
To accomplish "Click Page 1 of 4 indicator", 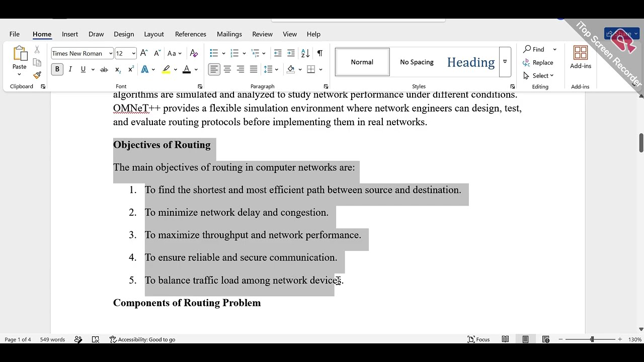I will click(x=18, y=339).
